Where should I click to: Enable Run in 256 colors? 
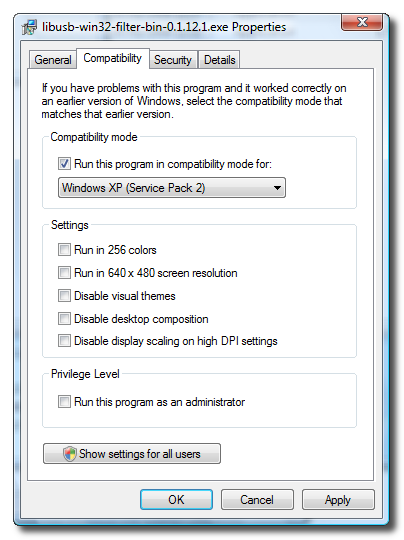(64, 249)
